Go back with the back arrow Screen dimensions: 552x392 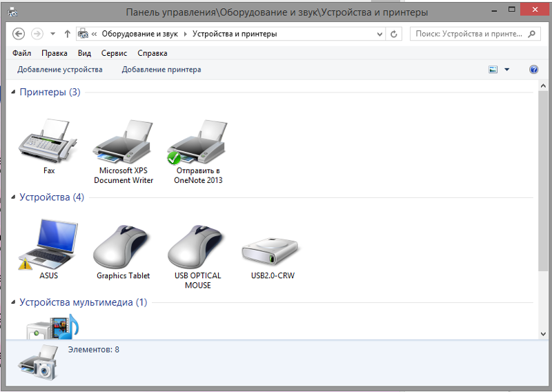click(x=19, y=34)
